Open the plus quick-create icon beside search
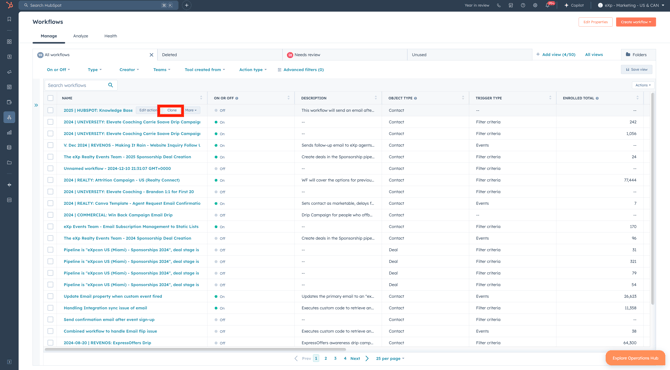This screenshot has width=670, height=370. (187, 5)
